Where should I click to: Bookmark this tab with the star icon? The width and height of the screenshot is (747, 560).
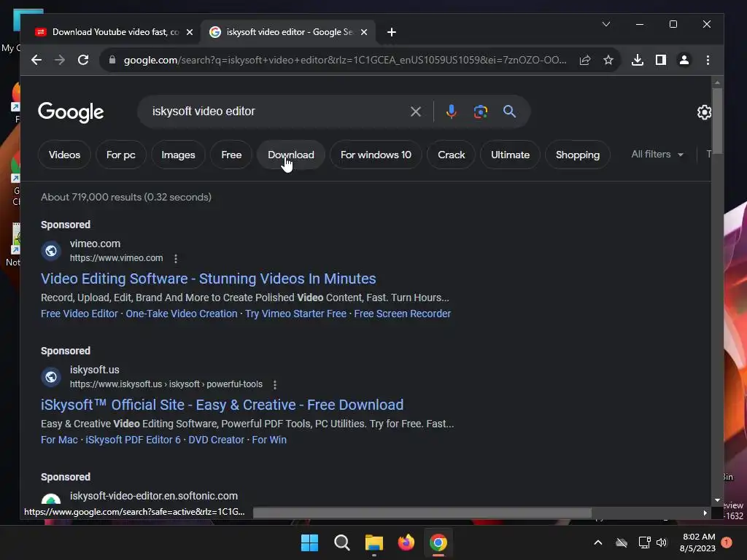tap(608, 60)
